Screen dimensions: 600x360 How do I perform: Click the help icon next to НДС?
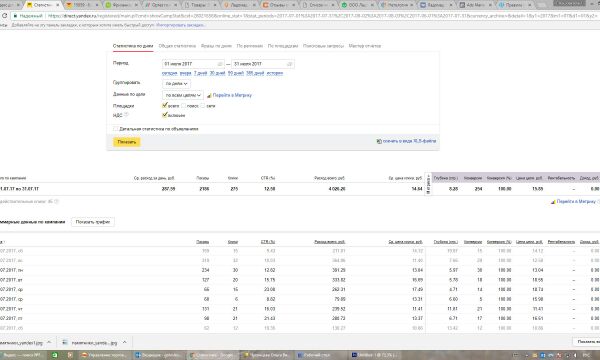tap(126, 115)
